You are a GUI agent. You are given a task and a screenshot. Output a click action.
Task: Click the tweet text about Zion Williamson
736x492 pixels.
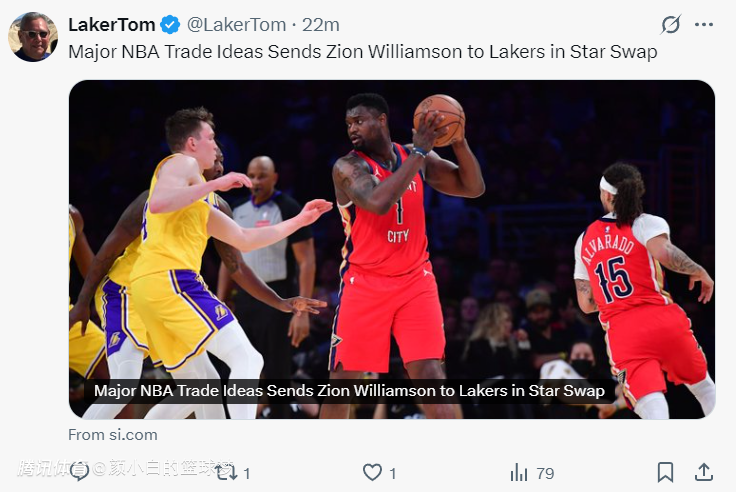(x=362, y=52)
